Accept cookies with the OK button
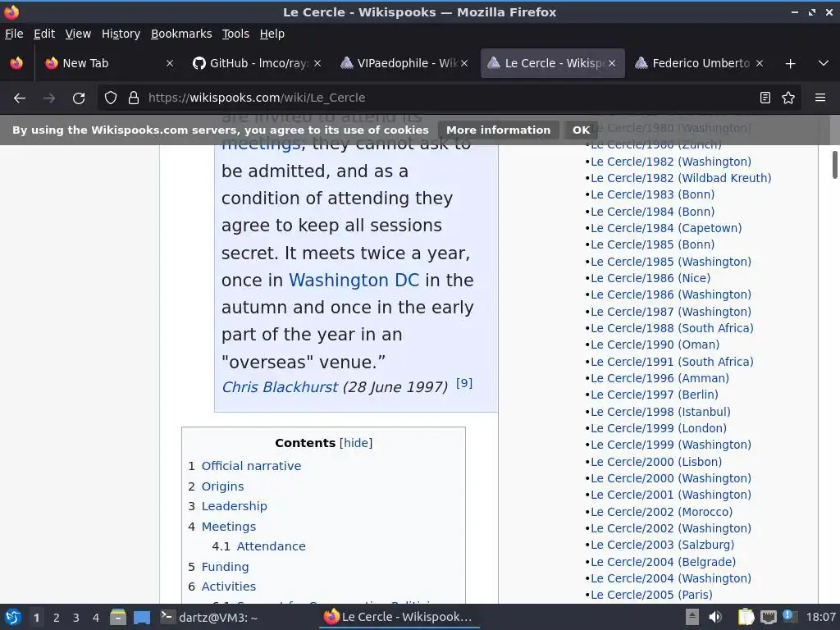This screenshot has width=840, height=630. [581, 130]
